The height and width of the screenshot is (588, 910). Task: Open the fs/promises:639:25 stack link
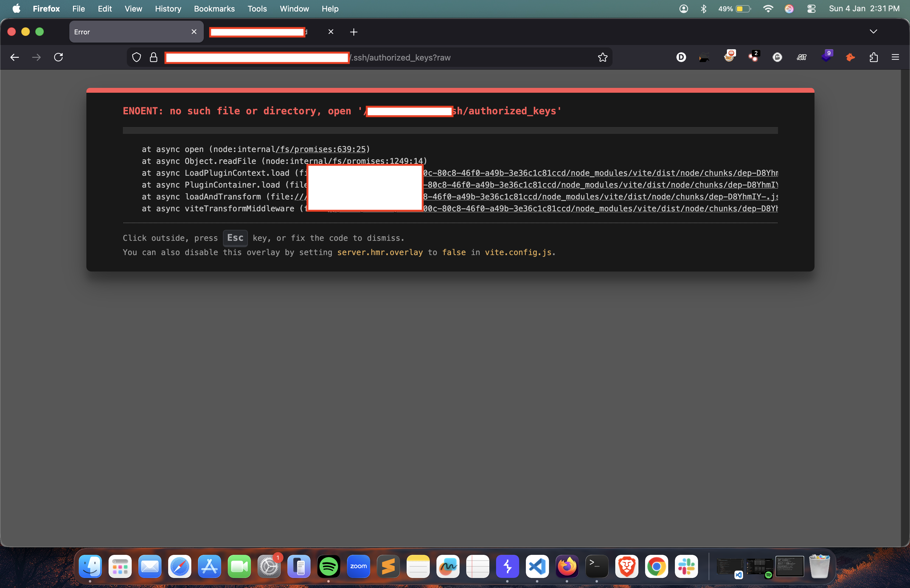click(320, 149)
